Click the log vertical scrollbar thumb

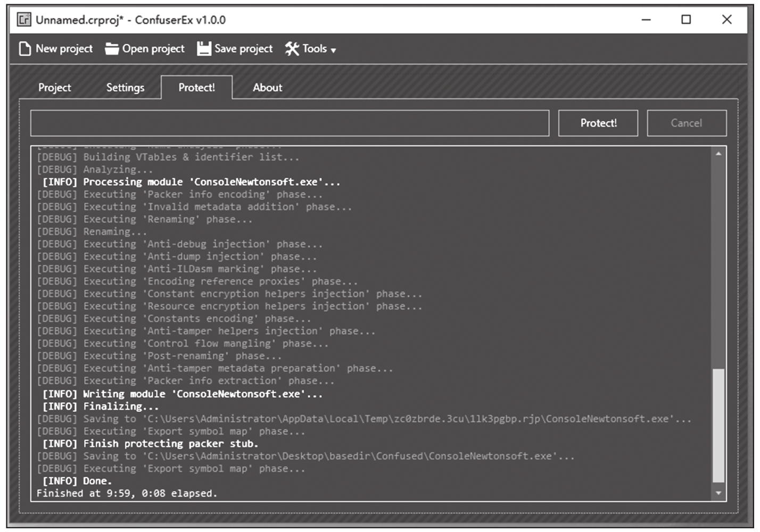pyautogui.click(x=718, y=426)
